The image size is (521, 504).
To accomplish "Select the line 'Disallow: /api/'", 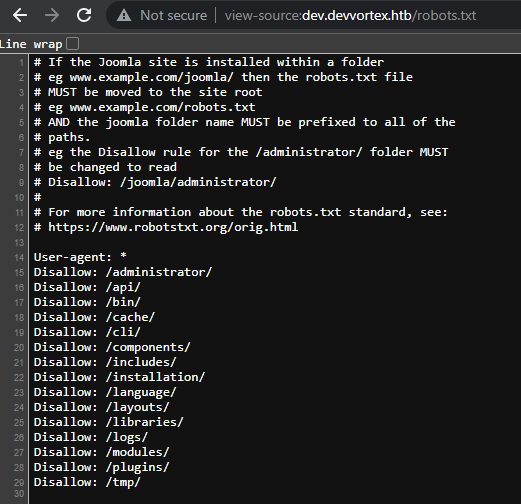I will [87, 287].
